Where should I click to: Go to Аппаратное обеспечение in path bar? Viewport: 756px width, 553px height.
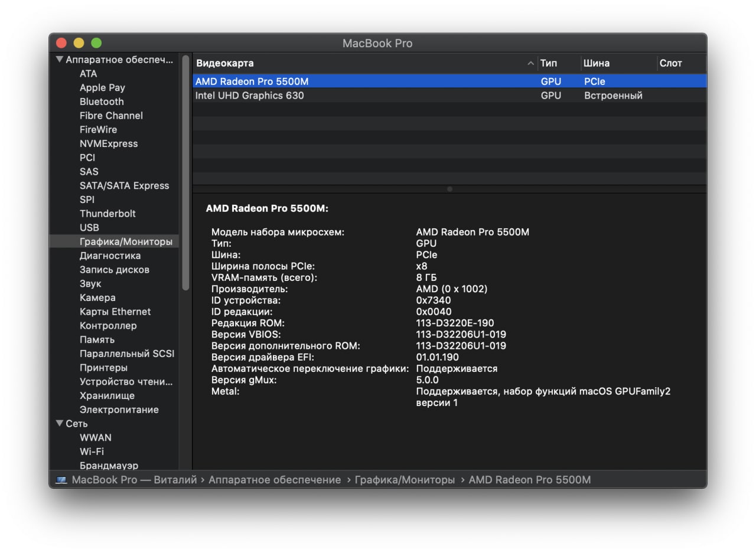coord(275,480)
